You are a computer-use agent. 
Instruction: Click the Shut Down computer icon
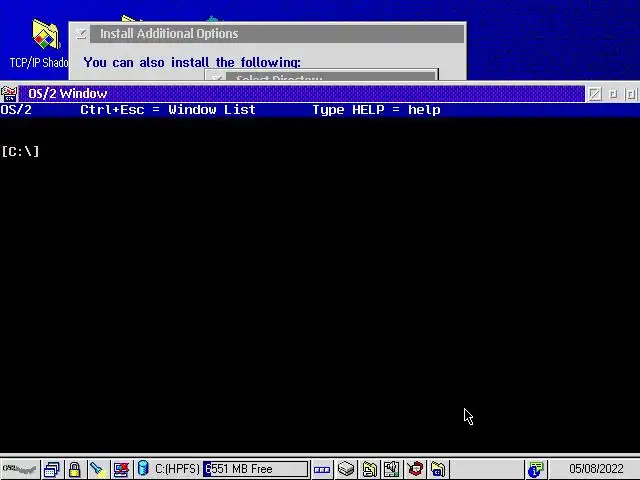pos(121,469)
